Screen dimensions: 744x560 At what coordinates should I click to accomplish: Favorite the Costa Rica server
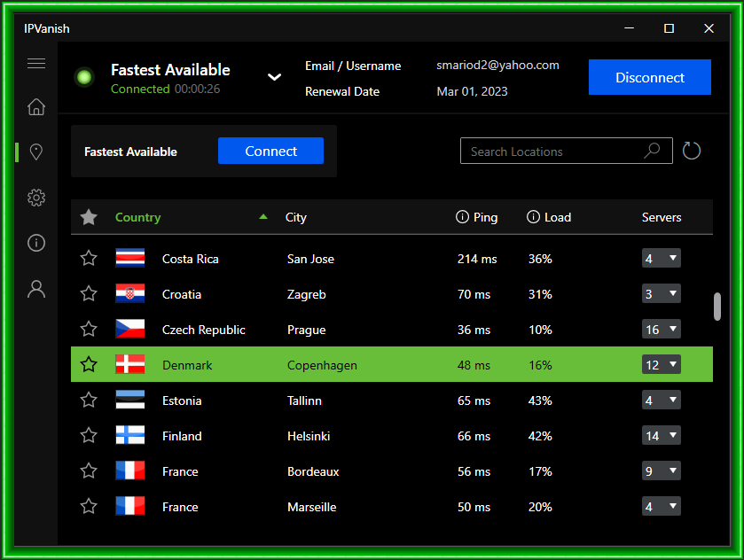click(x=89, y=258)
